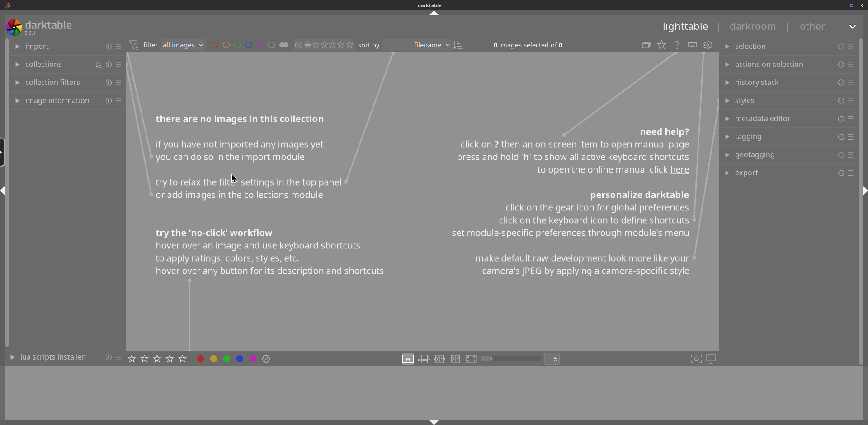
Task: Toggle color filter AND/OR operator
Action: (284, 45)
